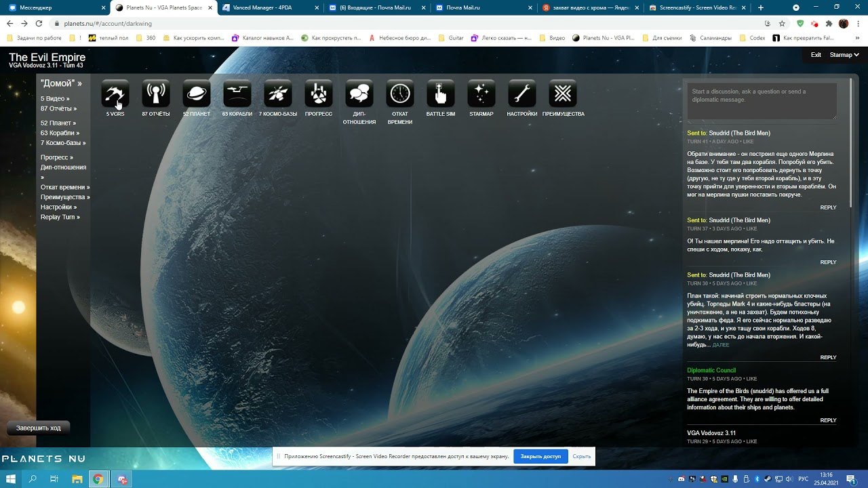
Task: Open Chrome from the taskbar
Action: (98, 479)
